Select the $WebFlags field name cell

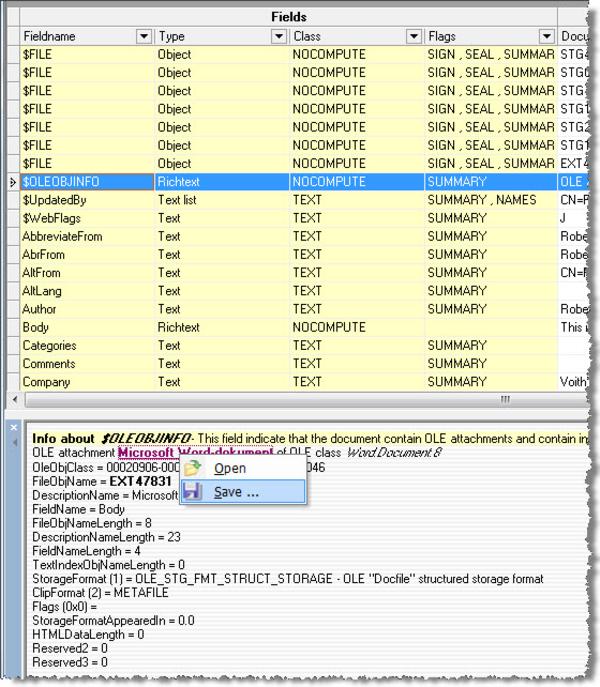tap(87, 218)
